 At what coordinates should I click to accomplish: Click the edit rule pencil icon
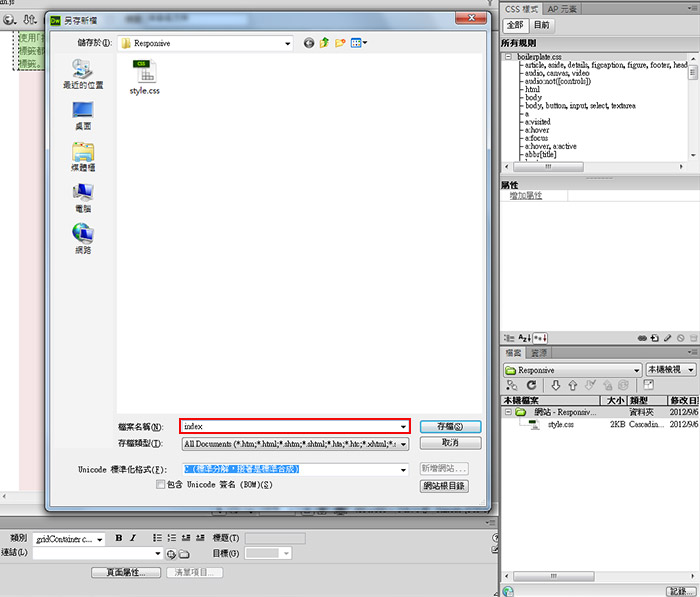(667, 338)
